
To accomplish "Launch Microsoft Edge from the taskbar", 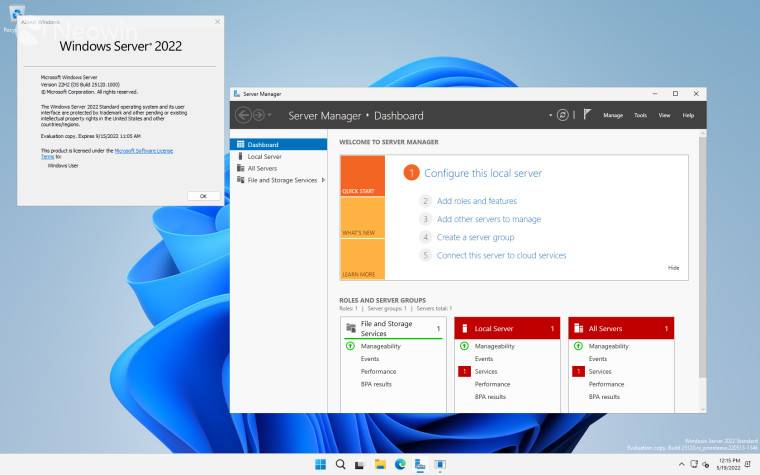I will coord(400,464).
